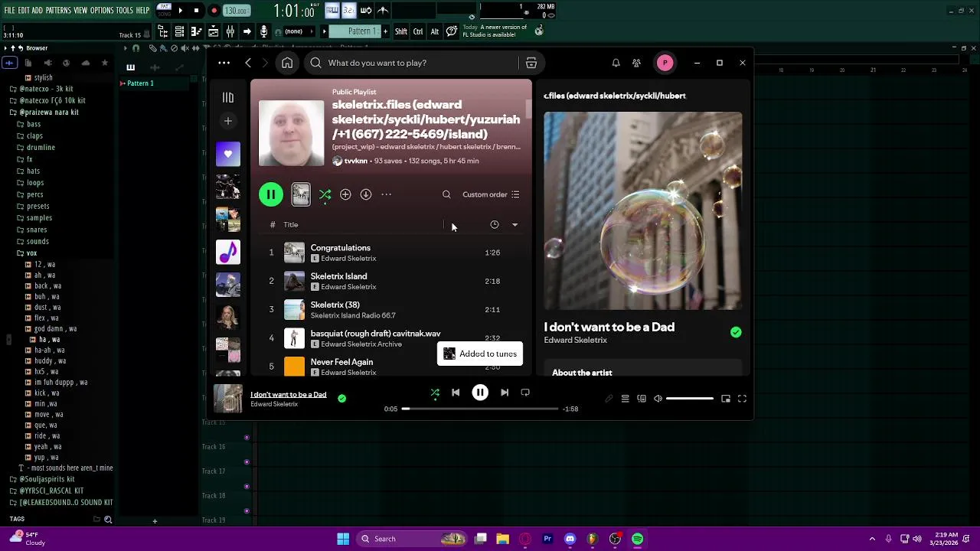Viewport: 980px width, 551px height.
Task: Toggle Spotify repeat mode
Action: click(525, 393)
